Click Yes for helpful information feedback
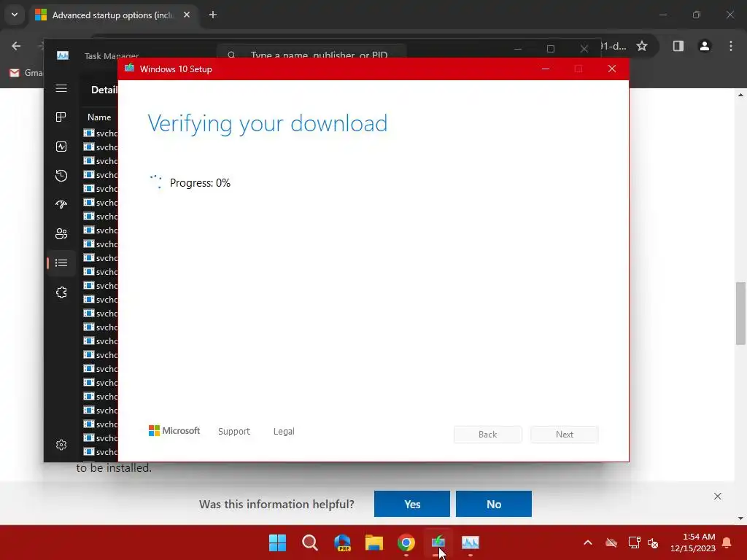747x560 pixels. point(412,504)
